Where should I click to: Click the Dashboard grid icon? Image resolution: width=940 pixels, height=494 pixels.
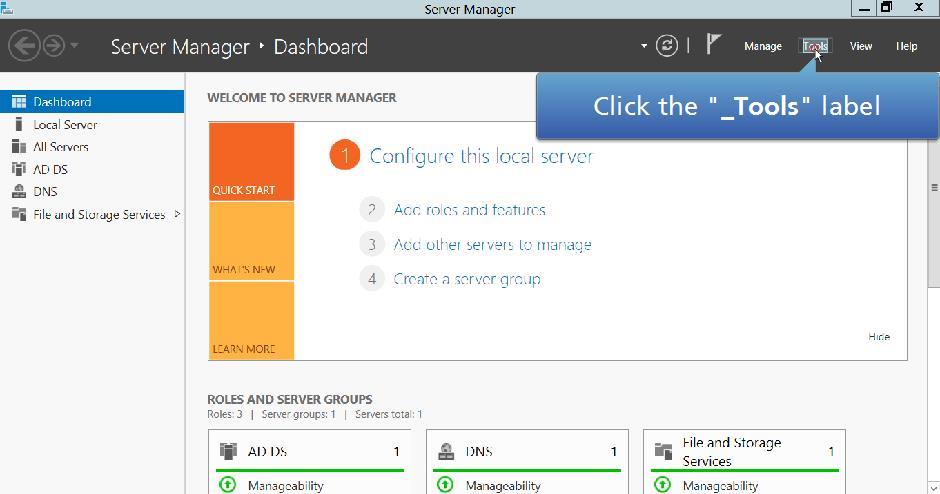(x=19, y=102)
